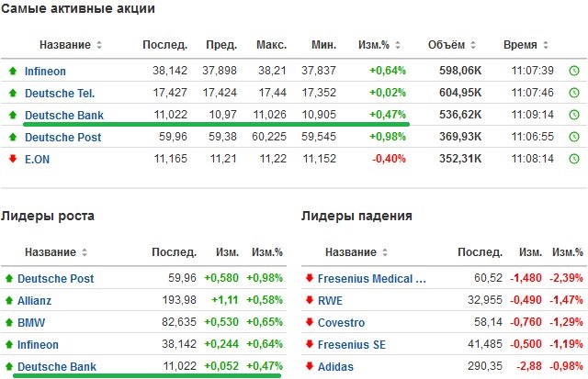
Task: Click the red down arrow beside E.ON
Action: coord(13,159)
